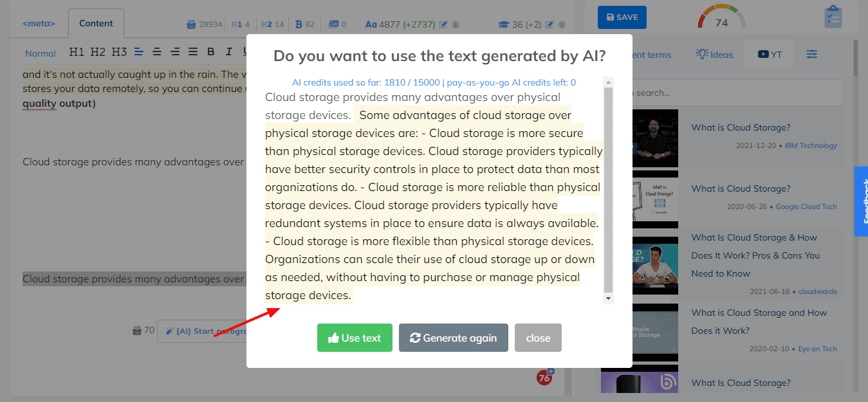Open the Eye on Tech channel link
868x402 pixels.
(817, 349)
